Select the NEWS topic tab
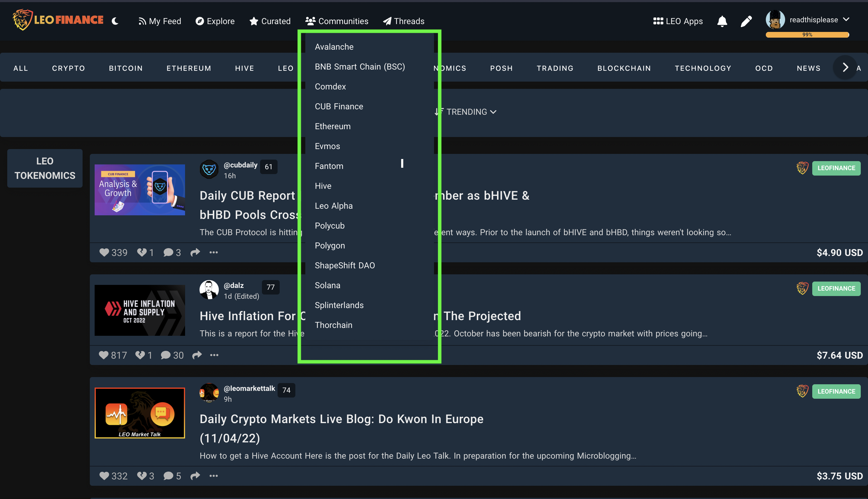The height and width of the screenshot is (499, 868). click(x=809, y=68)
